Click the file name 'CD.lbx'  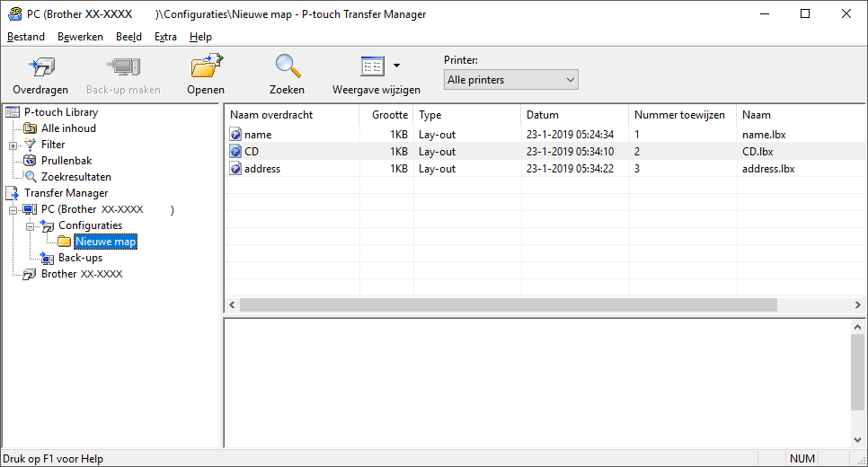[x=757, y=152]
